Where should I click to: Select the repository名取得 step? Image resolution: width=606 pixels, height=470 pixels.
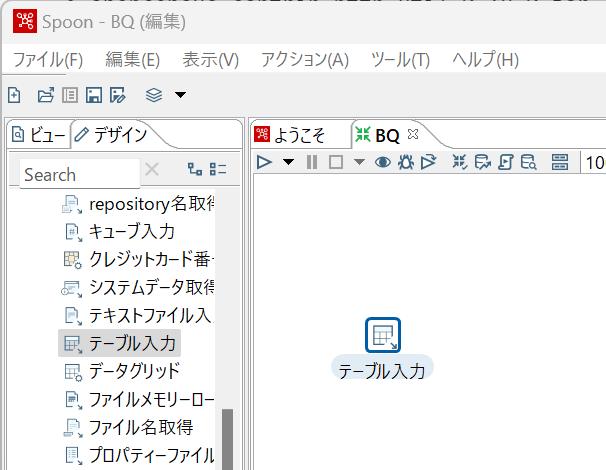coord(138,204)
